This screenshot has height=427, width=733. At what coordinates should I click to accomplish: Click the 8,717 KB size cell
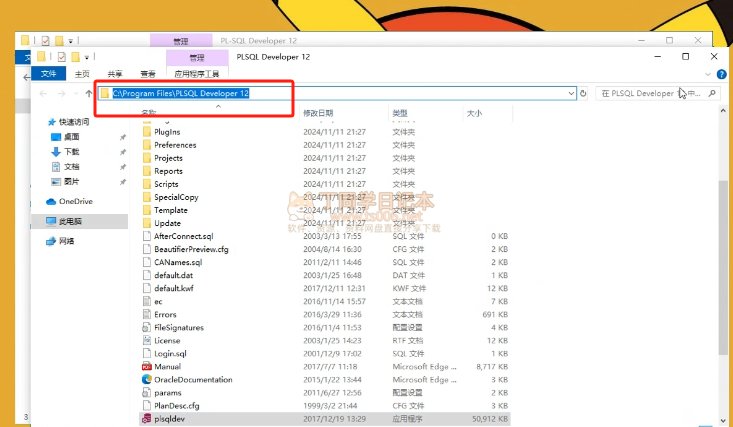pos(492,367)
